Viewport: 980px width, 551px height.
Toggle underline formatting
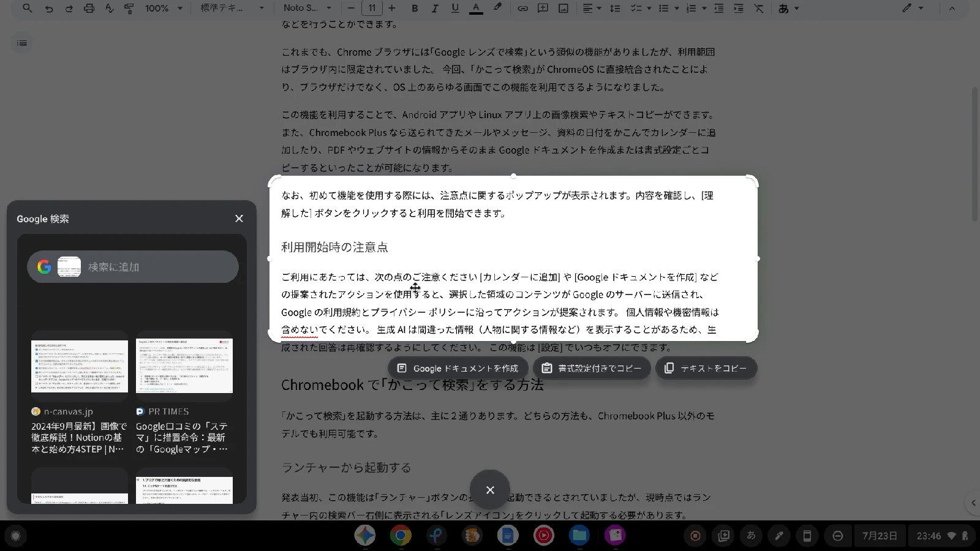click(x=455, y=8)
